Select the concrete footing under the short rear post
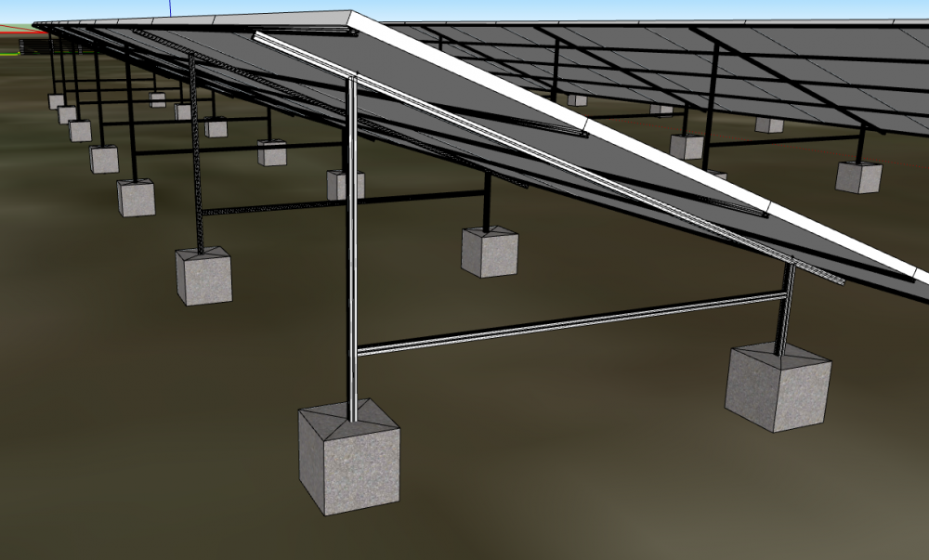Viewport: 929px width, 560px height. click(x=778, y=386)
